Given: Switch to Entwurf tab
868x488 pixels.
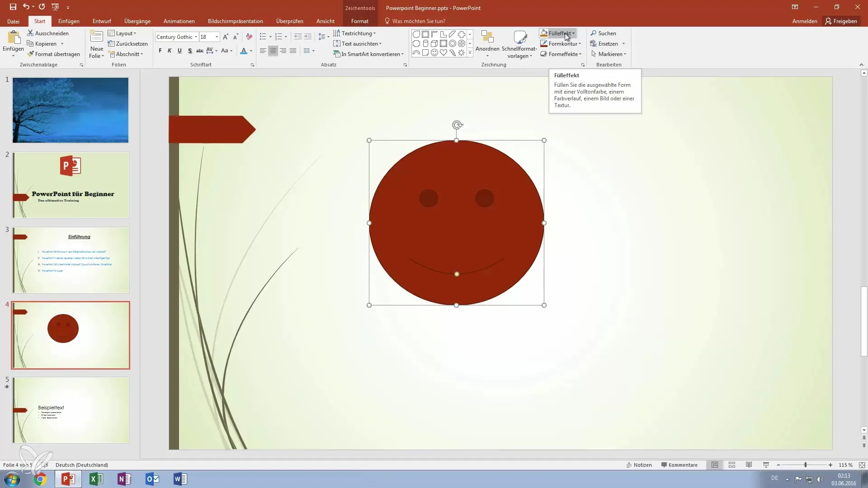Looking at the screenshot, I should coord(102,21).
